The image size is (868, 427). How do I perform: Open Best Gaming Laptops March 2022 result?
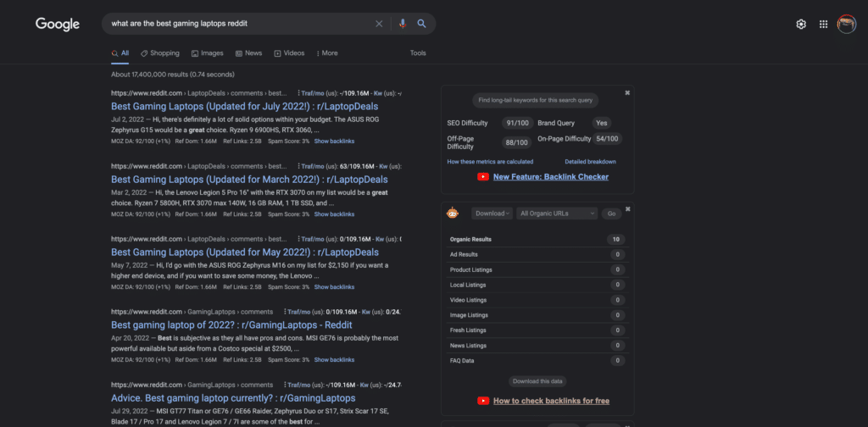coord(249,180)
